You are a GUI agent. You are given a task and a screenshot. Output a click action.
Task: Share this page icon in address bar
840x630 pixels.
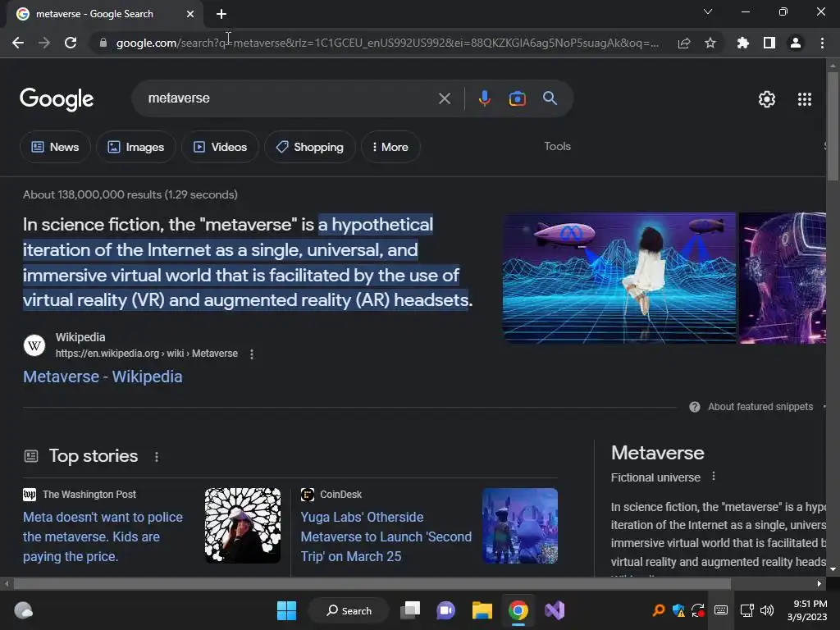(x=684, y=43)
